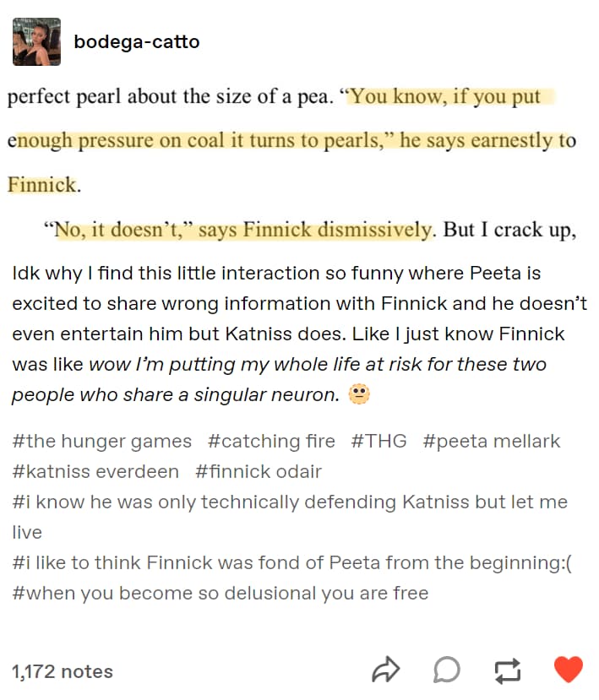Reblog the post using the reblog icon
Screen dimensions: 599x700
click(x=507, y=670)
